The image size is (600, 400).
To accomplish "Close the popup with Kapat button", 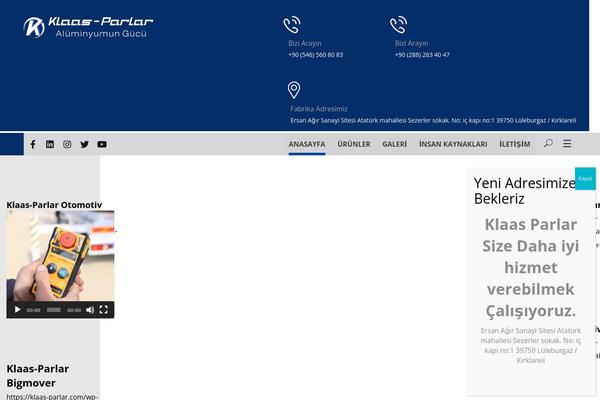I will coord(585,179).
